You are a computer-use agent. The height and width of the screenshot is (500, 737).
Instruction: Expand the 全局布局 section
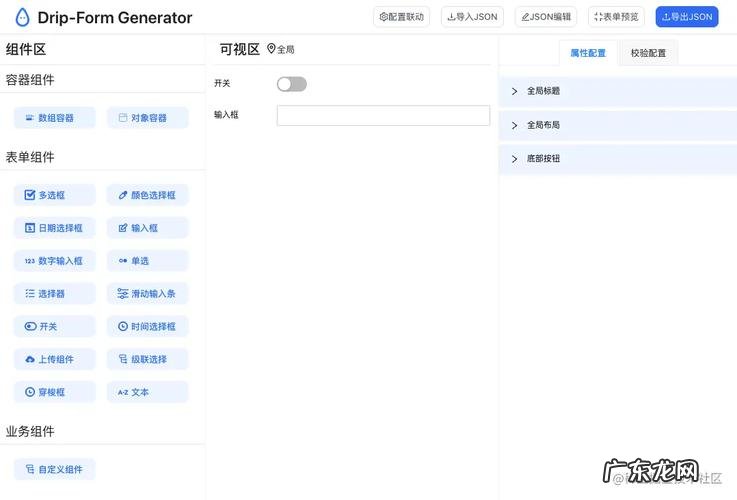617,125
